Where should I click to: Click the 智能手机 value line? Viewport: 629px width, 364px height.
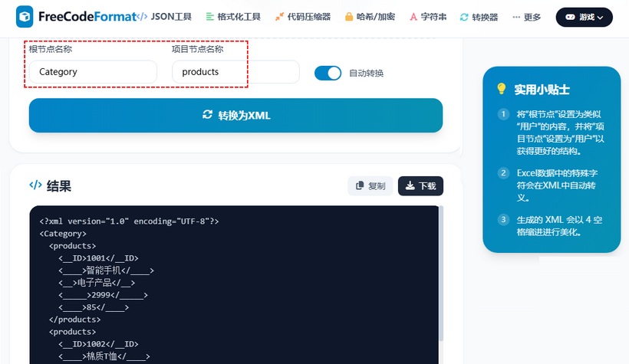[106, 271]
